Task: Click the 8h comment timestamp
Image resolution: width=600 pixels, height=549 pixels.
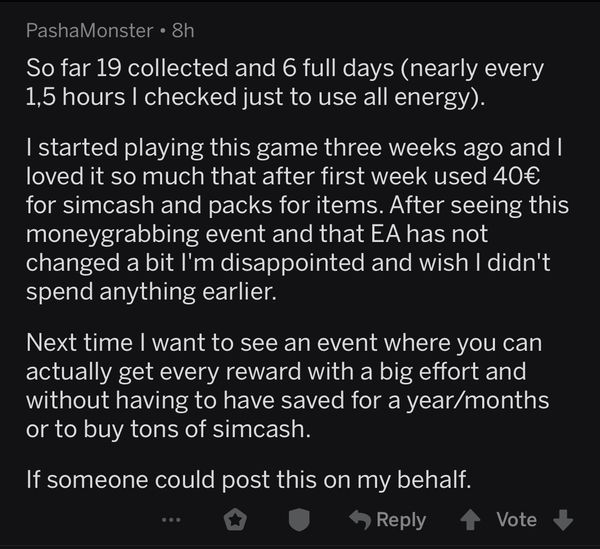Action: [x=185, y=31]
